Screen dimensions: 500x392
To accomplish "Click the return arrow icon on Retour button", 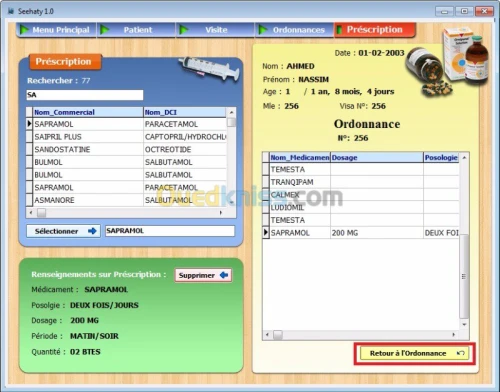I will click(461, 353).
